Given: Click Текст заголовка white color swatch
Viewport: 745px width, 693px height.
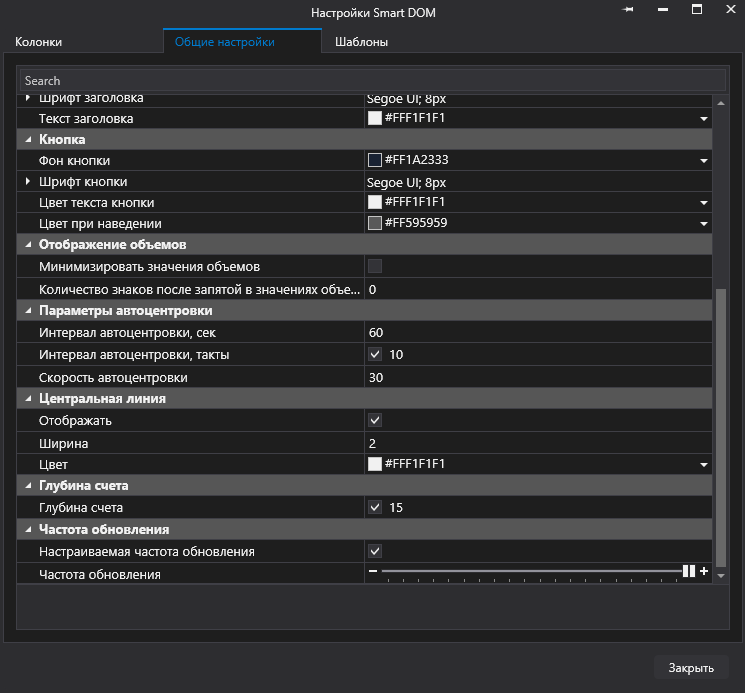Looking at the screenshot, I should 375,118.
